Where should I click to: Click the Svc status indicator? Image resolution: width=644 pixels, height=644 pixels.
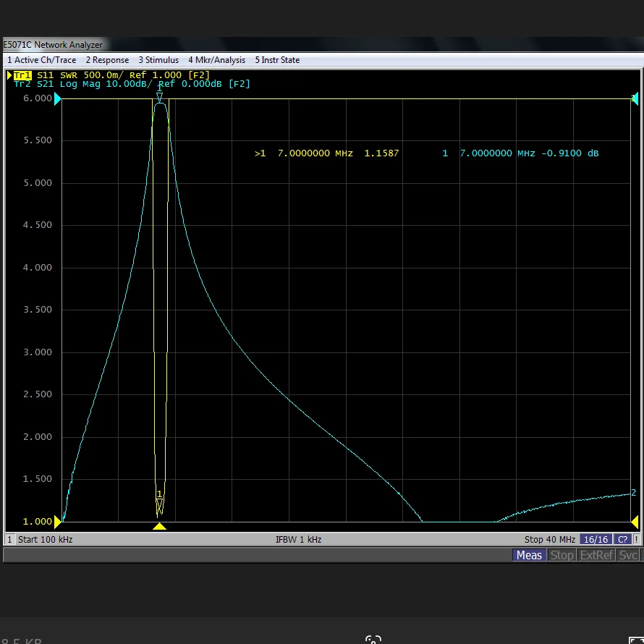628,555
